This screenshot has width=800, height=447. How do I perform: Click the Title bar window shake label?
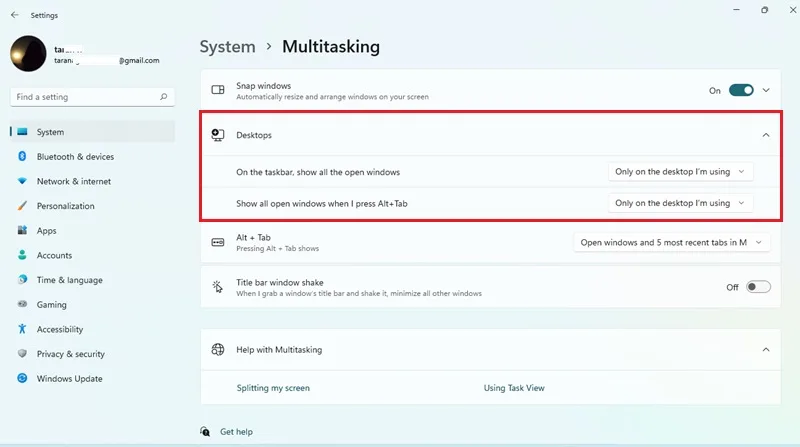pyautogui.click(x=280, y=282)
